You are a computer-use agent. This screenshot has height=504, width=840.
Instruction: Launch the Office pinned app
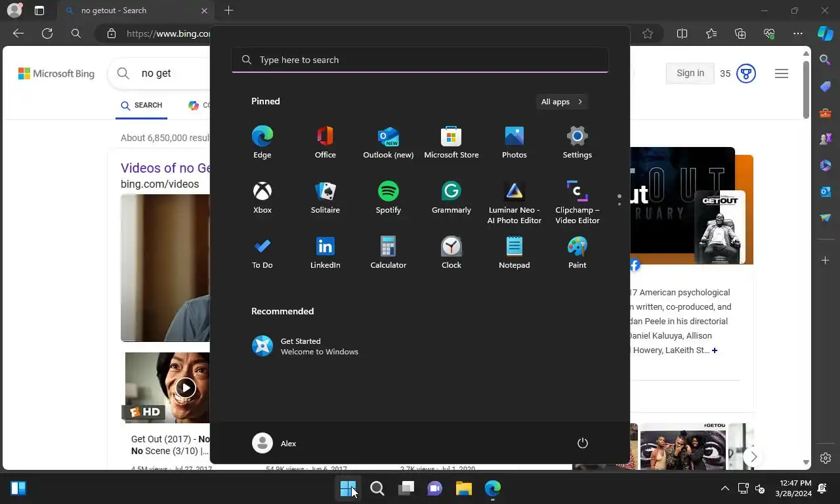pyautogui.click(x=325, y=142)
